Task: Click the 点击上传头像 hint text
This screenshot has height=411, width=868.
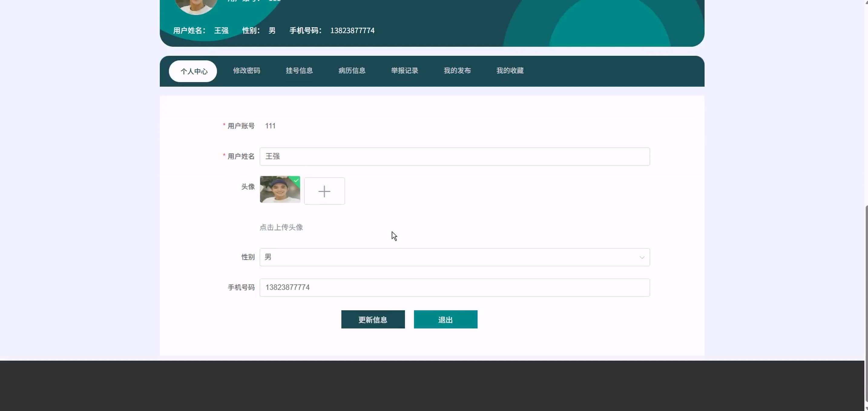Action: tap(281, 227)
